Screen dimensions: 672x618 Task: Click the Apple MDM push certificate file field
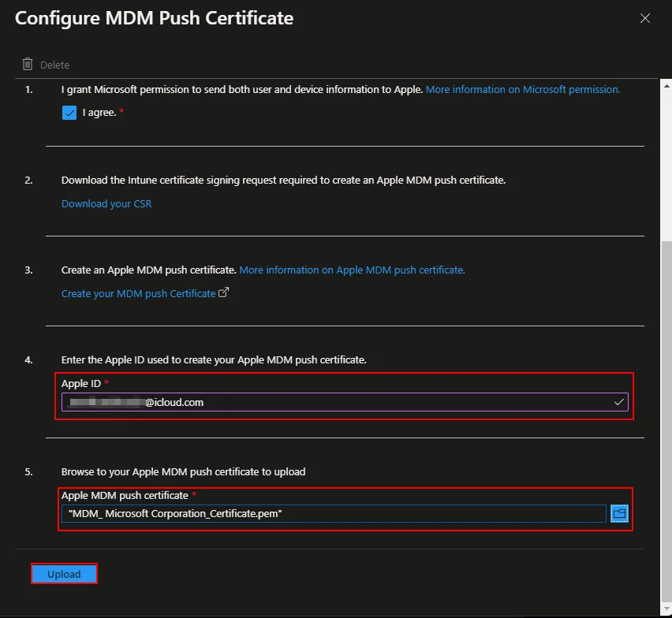pyautogui.click(x=334, y=513)
